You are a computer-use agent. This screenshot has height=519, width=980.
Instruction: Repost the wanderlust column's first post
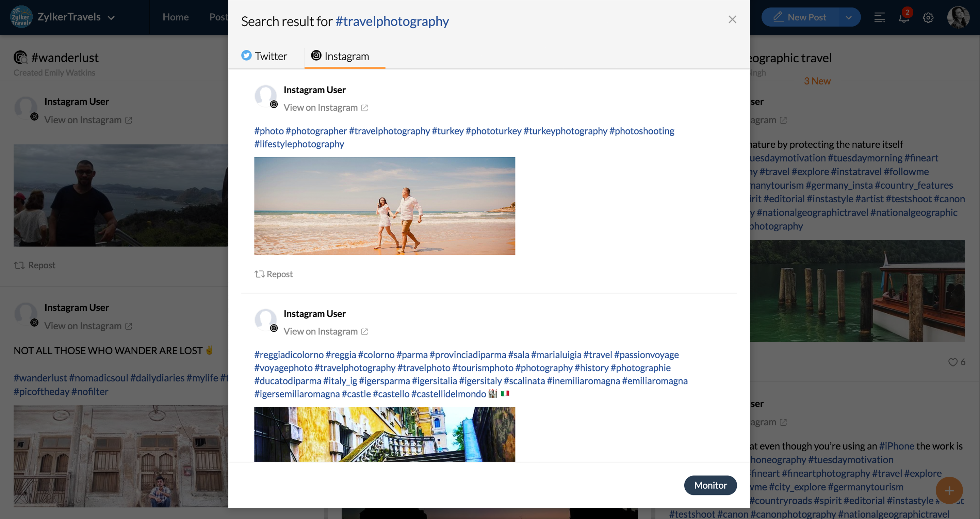click(x=35, y=265)
